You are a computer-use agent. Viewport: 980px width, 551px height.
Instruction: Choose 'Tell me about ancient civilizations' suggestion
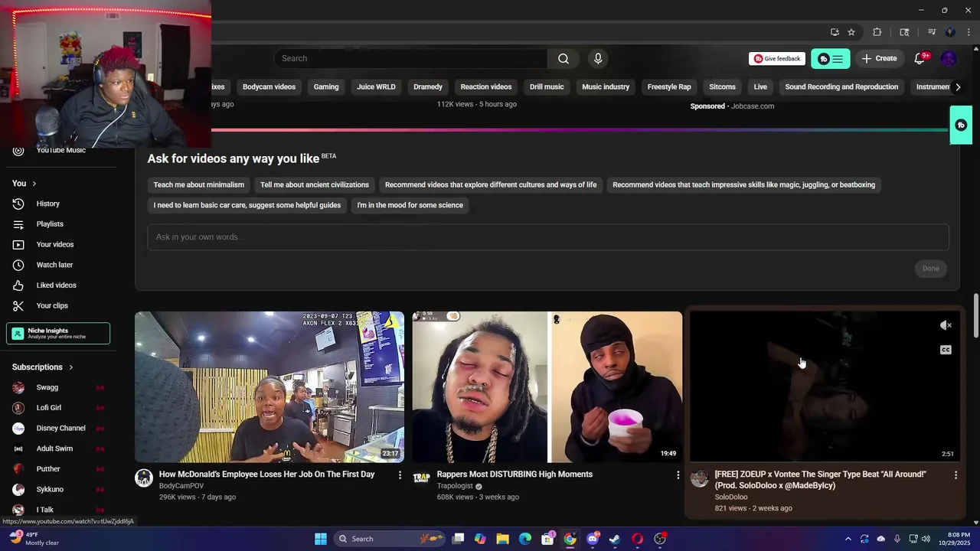tap(315, 185)
